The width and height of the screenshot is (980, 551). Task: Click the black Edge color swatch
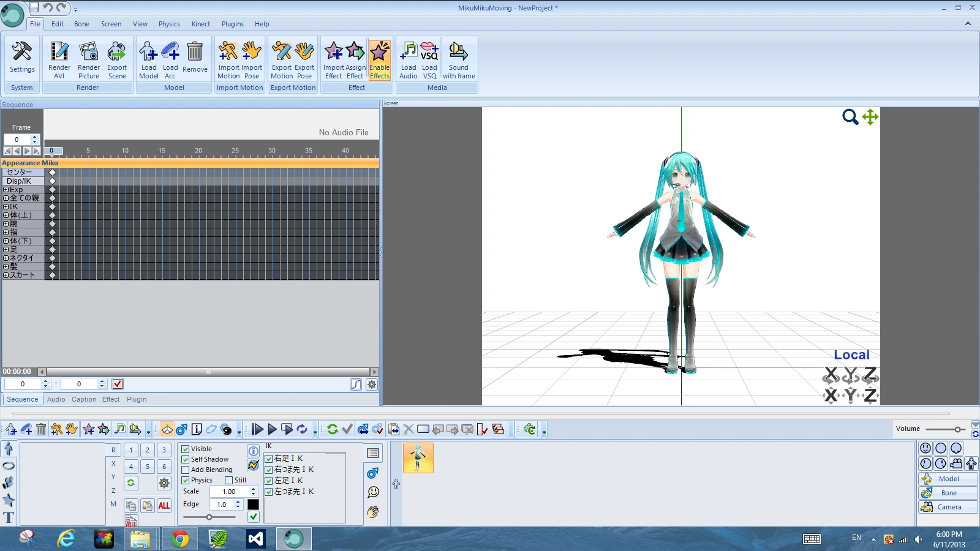(253, 504)
